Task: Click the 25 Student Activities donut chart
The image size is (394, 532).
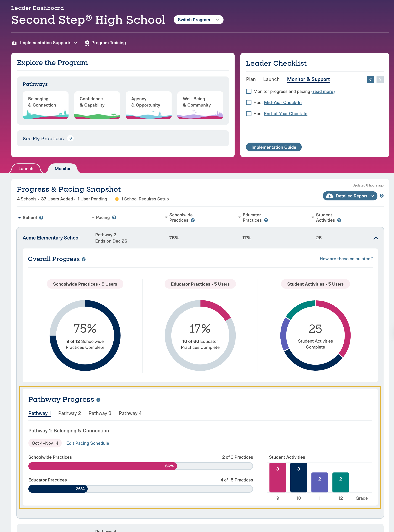Action: 315,336
